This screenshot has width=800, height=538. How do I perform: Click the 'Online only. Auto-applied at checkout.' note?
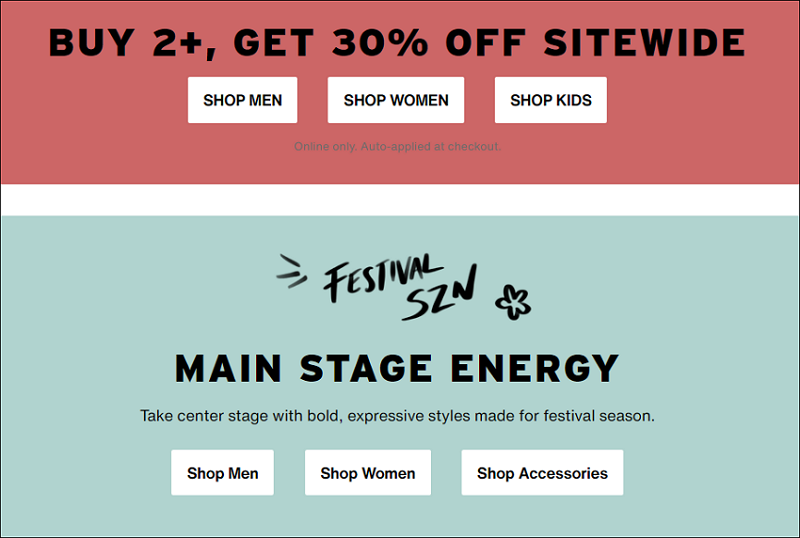coord(397,146)
